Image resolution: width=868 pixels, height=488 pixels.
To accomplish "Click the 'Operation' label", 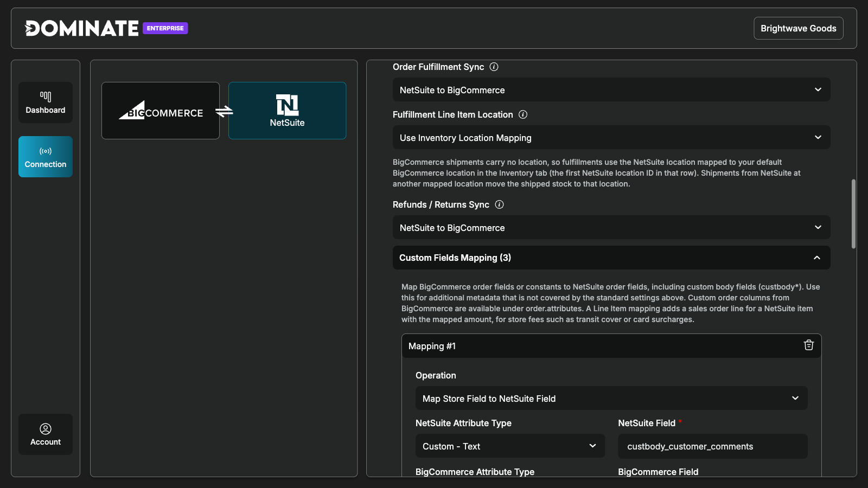I will coord(436,375).
